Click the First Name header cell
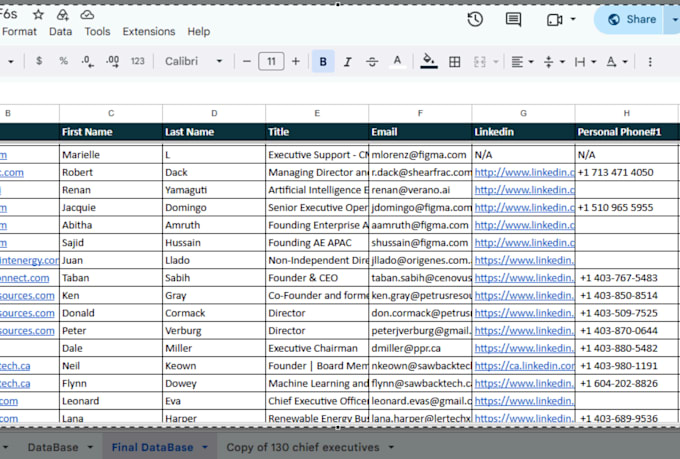The image size is (680, 459). click(x=111, y=132)
